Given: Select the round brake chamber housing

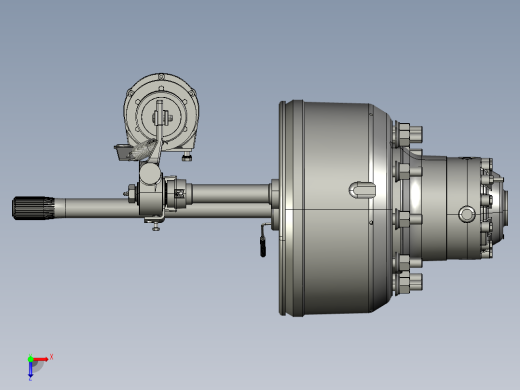Looking at the screenshot, I should coord(162,112).
